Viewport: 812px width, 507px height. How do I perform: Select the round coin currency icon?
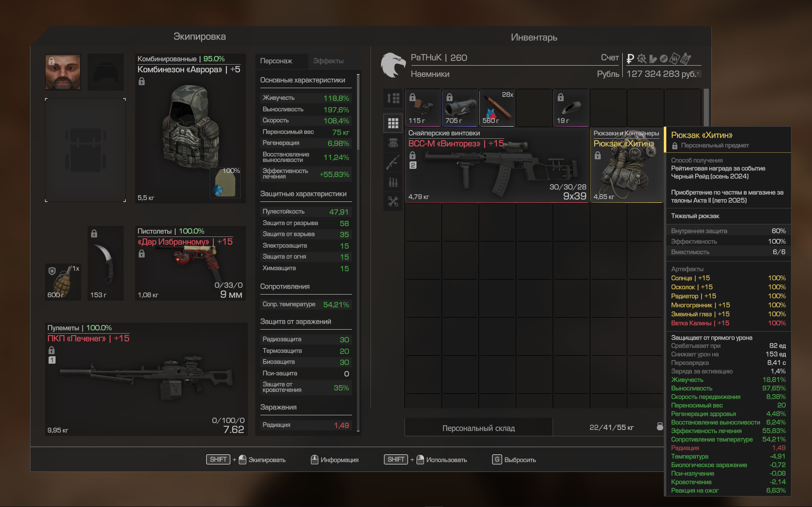(x=664, y=59)
